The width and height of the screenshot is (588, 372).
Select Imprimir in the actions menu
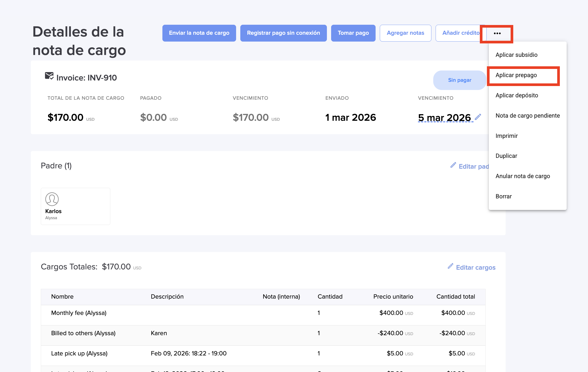click(x=506, y=136)
